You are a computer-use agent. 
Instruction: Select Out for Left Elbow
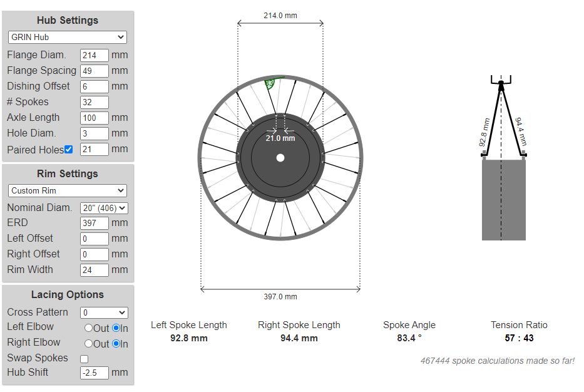click(88, 328)
